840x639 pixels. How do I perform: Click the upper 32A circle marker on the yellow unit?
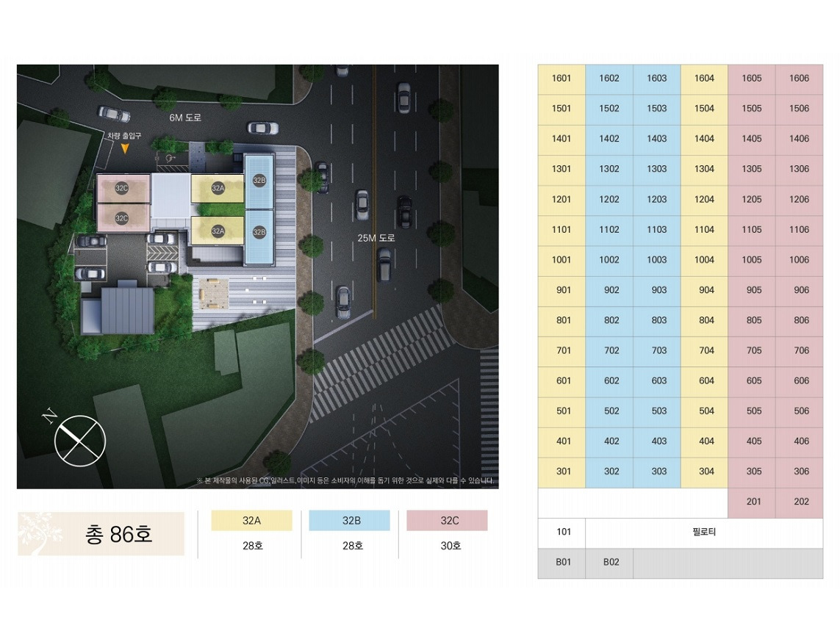tap(218, 188)
